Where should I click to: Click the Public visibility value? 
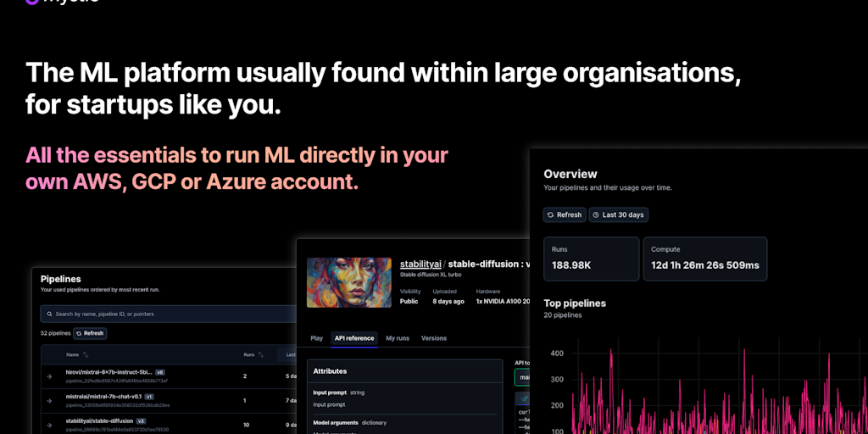[409, 302]
